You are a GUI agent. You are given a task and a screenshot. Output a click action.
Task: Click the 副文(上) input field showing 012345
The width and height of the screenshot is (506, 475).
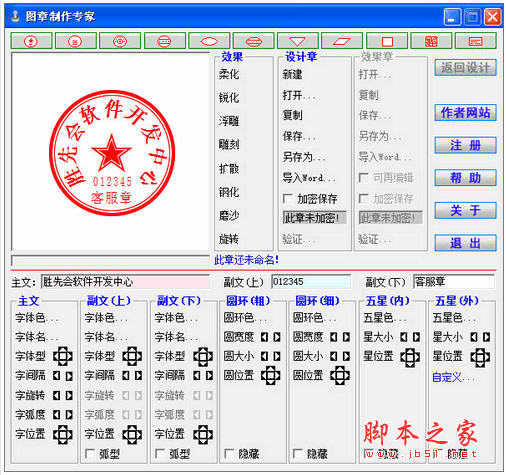coord(311,282)
